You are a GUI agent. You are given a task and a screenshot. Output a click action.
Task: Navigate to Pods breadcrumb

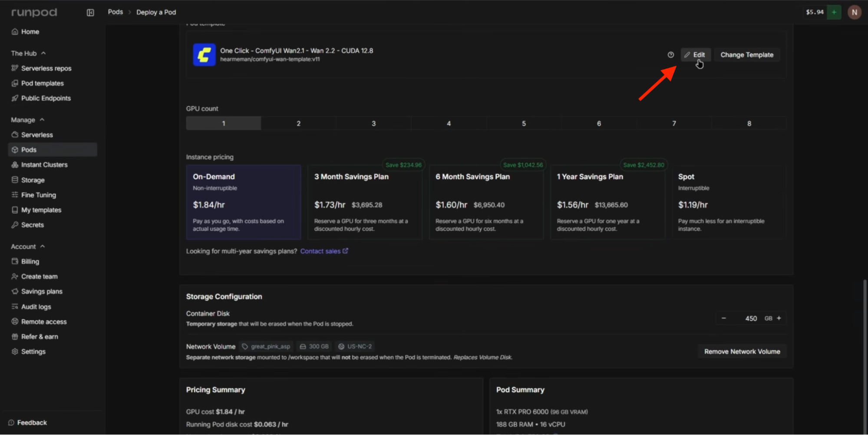(x=116, y=12)
